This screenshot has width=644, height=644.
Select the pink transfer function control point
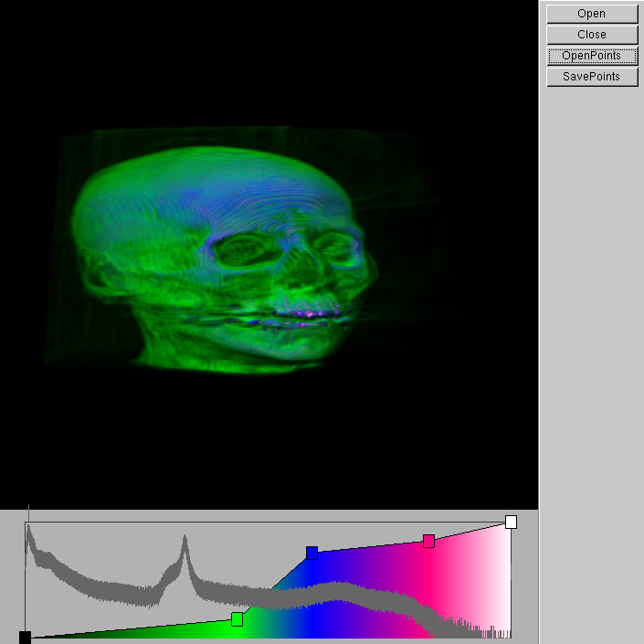tap(428, 542)
